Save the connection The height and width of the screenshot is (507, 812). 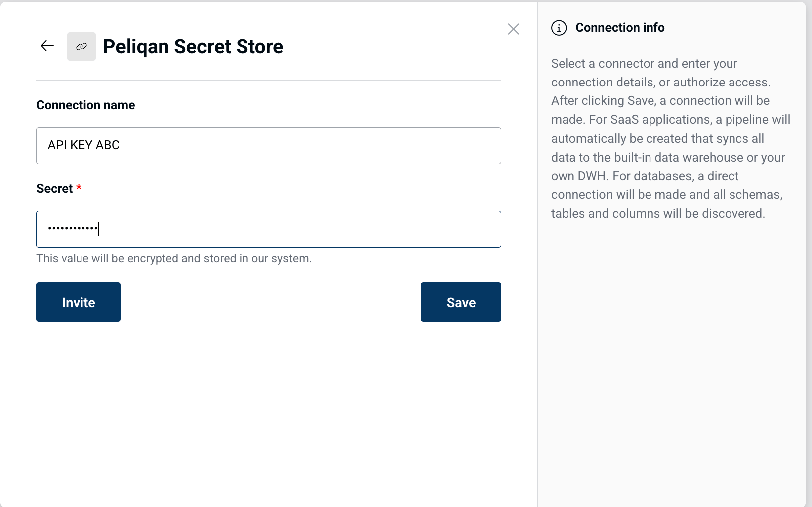coord(461,302)
